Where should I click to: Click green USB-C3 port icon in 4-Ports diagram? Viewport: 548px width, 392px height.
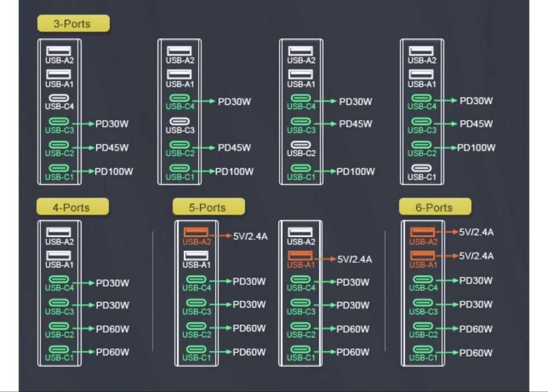[59, 303]
